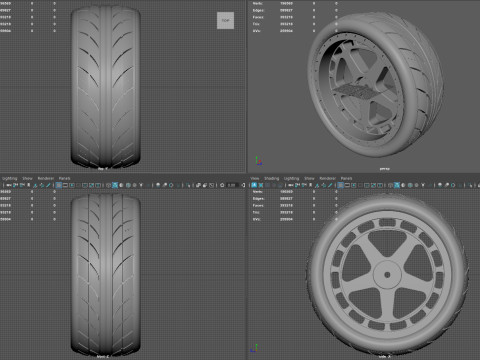Screen dimensions: 480x360
Task: Click X-Ray Joints icon in front view toolbar
Action: point(211,185)
